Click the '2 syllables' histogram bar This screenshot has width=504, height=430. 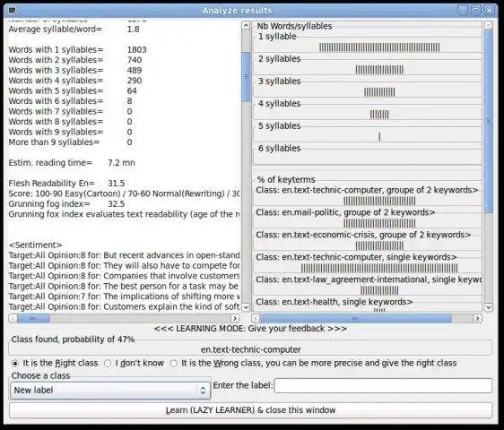pos(379,70)
